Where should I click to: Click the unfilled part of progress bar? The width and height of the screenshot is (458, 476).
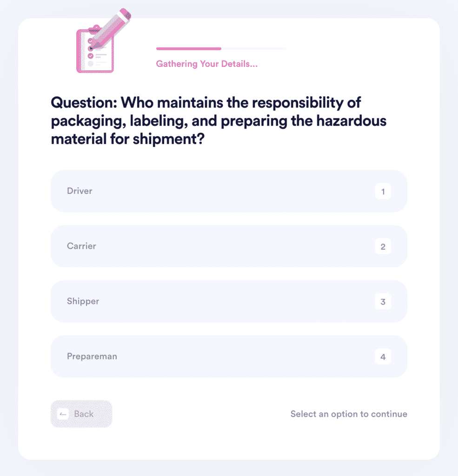[253, 48]
